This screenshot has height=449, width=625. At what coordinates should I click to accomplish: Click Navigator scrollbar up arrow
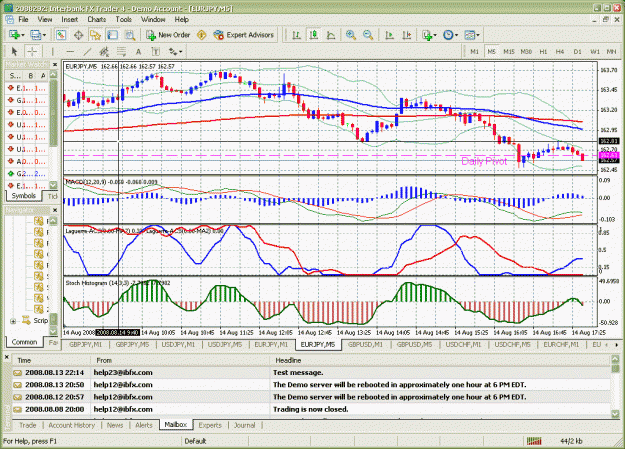(x=53, y=221)
